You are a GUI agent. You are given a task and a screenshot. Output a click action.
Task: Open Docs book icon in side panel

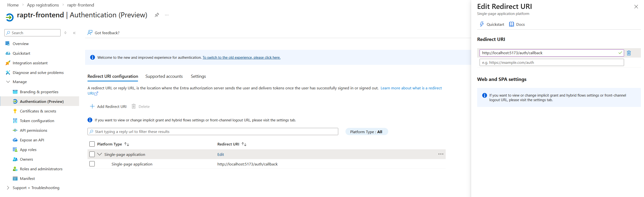pos(512,24)
